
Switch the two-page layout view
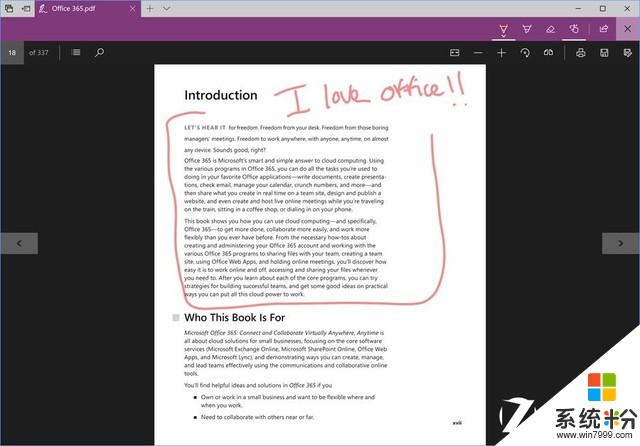[x=549, y=53]
